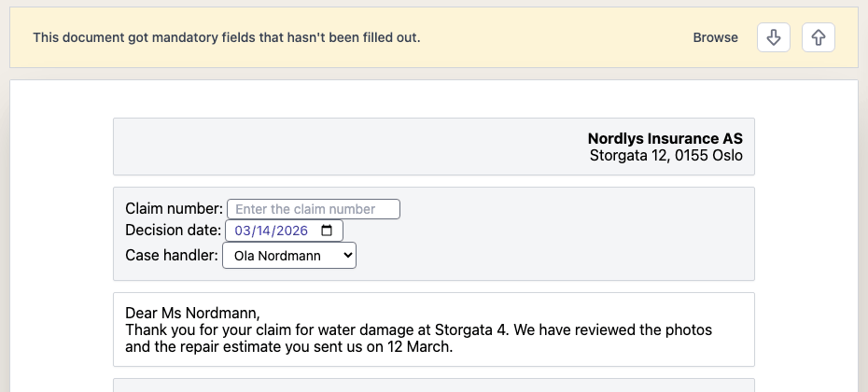Click the Claim number label
Viewport: 868px width, 392px height.
[174, 209]
